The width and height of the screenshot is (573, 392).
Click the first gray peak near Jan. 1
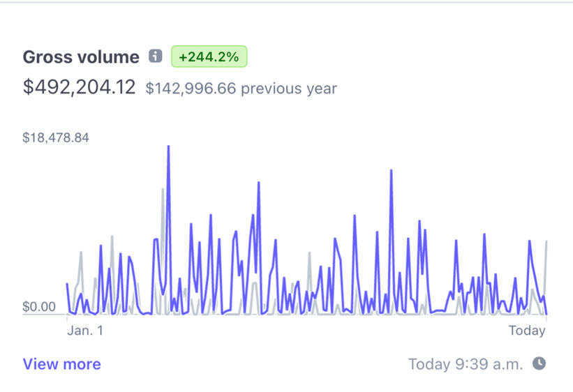pyautogui.click(x=81, y=252)
